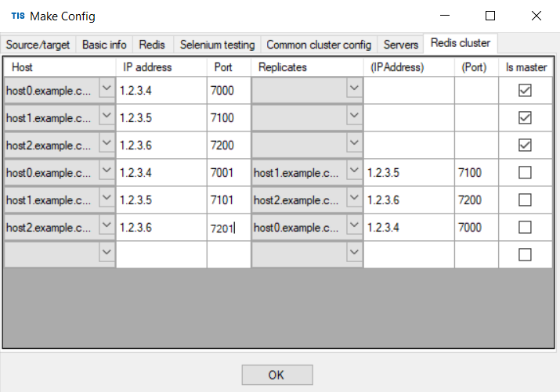Check Is master in the empty last row

pos(525,254)
